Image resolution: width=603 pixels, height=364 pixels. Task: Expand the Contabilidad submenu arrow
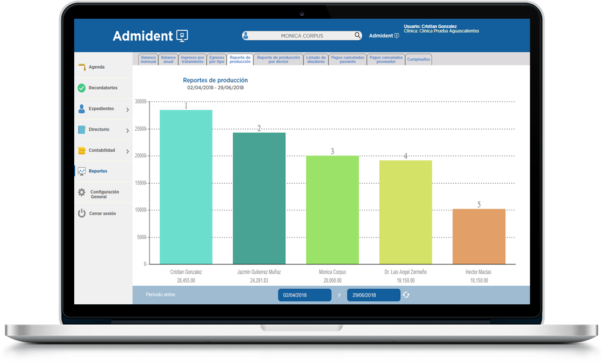tap(127, 151)
